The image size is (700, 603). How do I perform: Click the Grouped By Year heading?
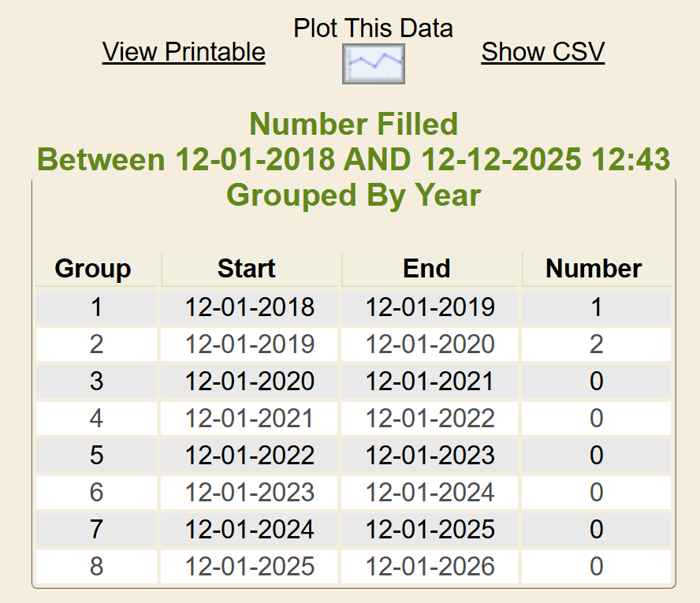click(353, 195)
